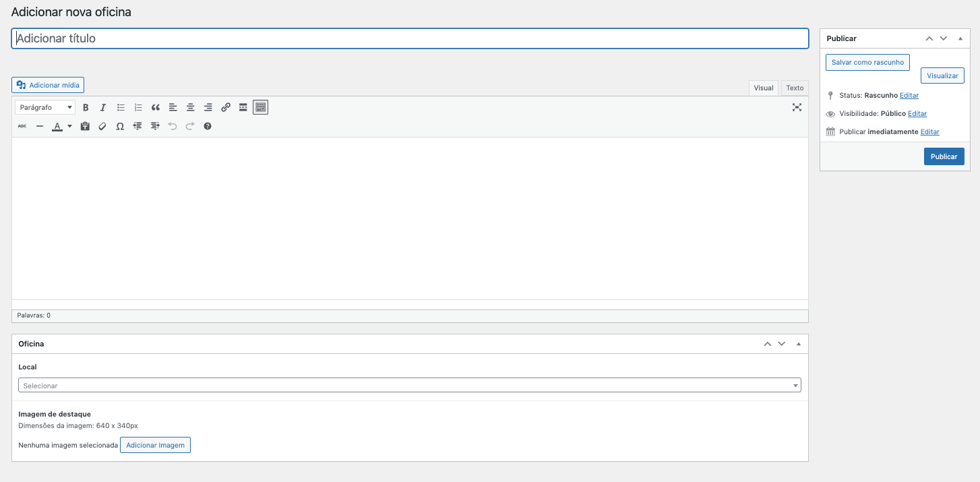This screenshot has height=482, width=980.
Task: Focus the Adicionar título field
Action: tap(410, 38)
